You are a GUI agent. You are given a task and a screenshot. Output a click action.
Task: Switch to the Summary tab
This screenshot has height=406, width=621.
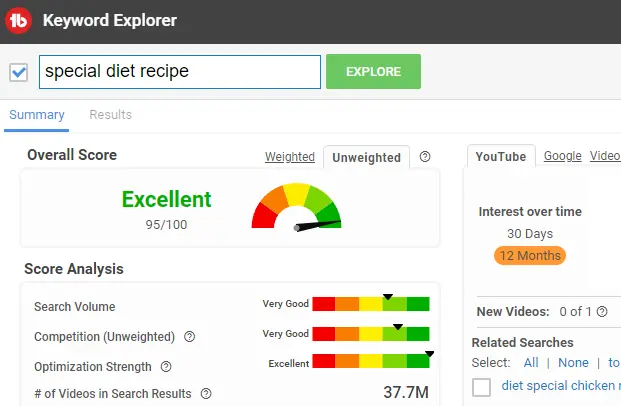tap(36, 115)
